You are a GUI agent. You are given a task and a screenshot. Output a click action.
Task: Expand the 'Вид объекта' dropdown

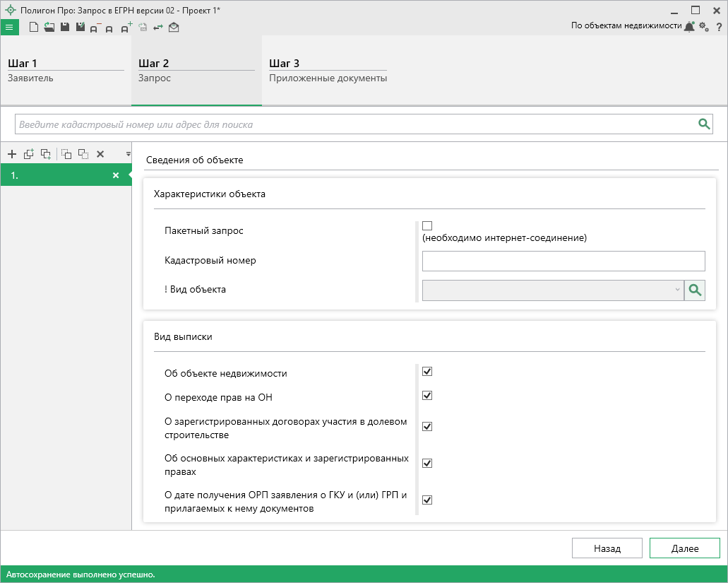(676, 290)
